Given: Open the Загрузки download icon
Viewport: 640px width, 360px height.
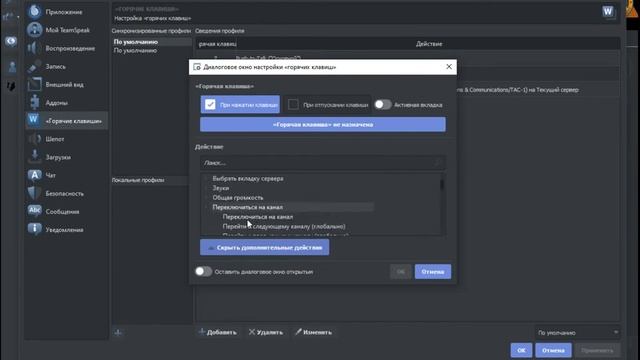Looking at the screenshot, I should (x=35, y=157).
